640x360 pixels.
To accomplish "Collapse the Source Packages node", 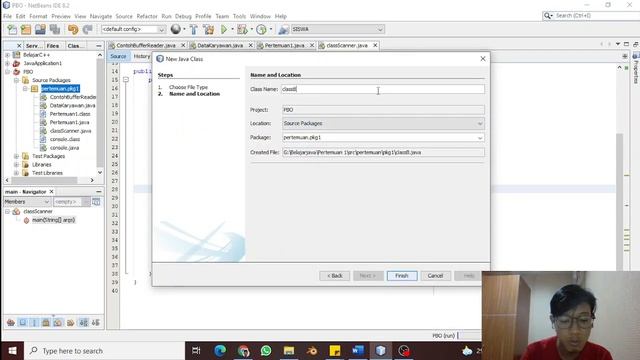I will [16, 80].
